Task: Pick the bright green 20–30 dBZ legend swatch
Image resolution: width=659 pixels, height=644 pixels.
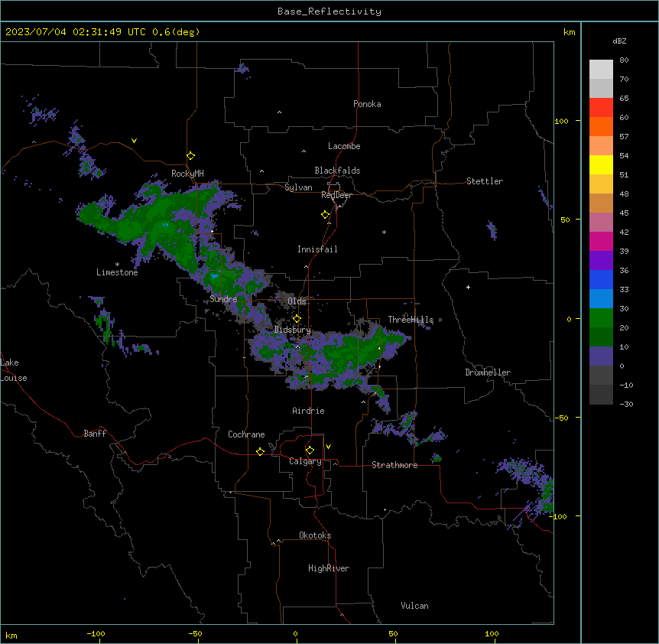Action: pos(601,318)
